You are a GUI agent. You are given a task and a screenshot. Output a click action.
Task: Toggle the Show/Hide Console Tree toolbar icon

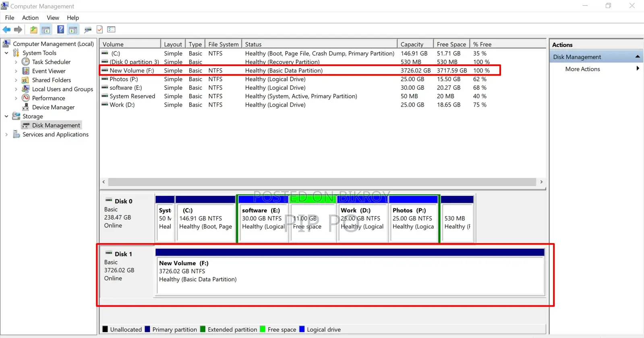click(46, 29)
